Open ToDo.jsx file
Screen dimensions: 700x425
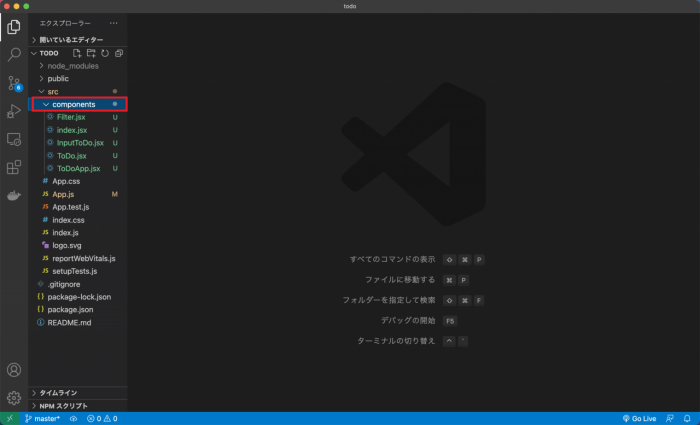click(78, 156)
